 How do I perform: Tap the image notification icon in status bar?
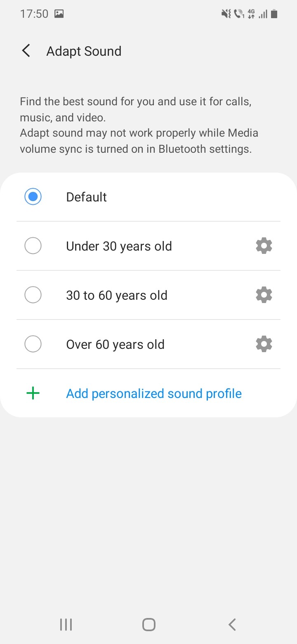coord(59,14)
